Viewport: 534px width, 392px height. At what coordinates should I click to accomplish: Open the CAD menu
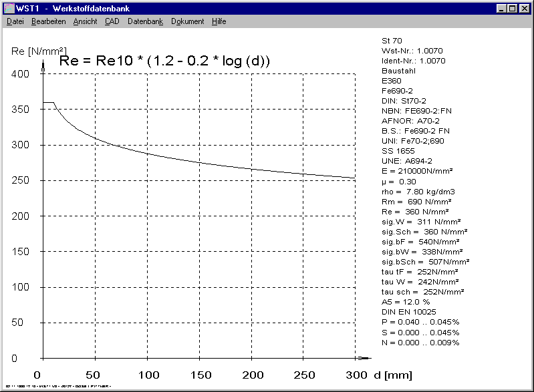[x=112, y=21]
